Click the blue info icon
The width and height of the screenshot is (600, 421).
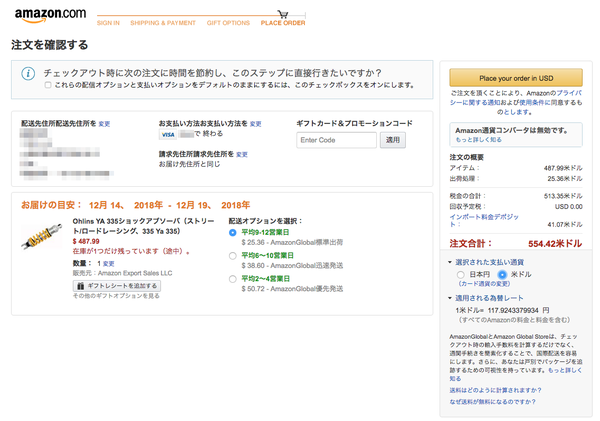pyautogui.click(x=28, y=73)
